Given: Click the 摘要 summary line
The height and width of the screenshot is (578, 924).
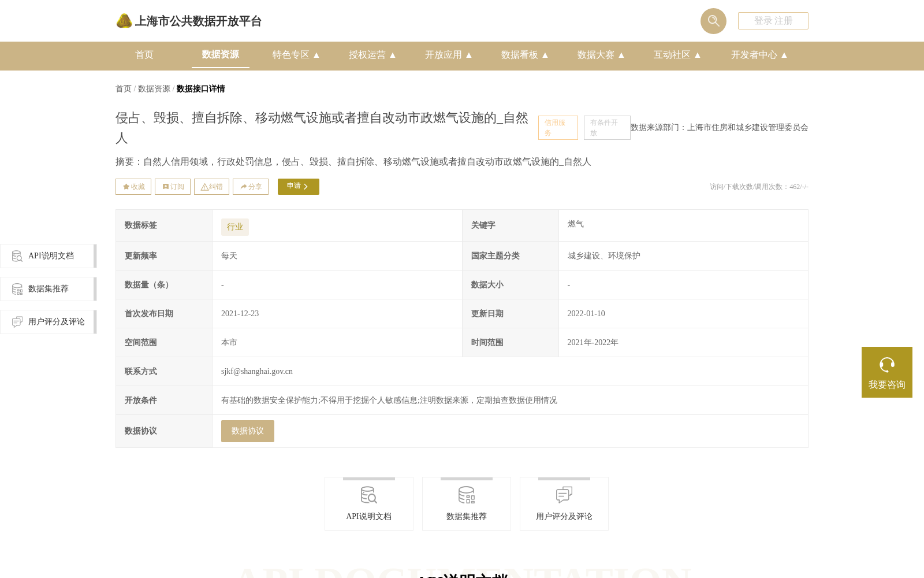Looking at the screenshot, I should pos(353,162).
